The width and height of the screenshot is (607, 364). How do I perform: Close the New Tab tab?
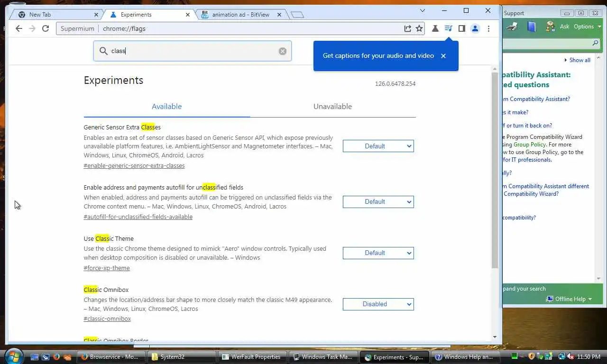click(x=95, y=15)
